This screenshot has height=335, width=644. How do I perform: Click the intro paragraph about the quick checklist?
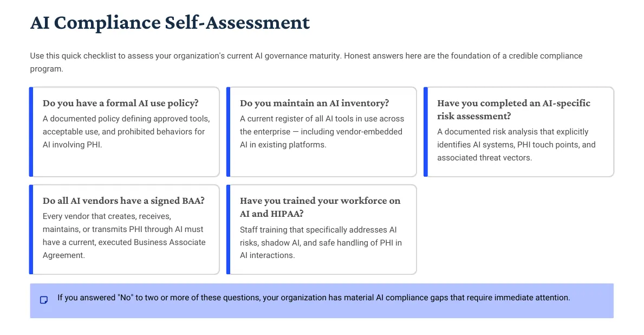306,62
